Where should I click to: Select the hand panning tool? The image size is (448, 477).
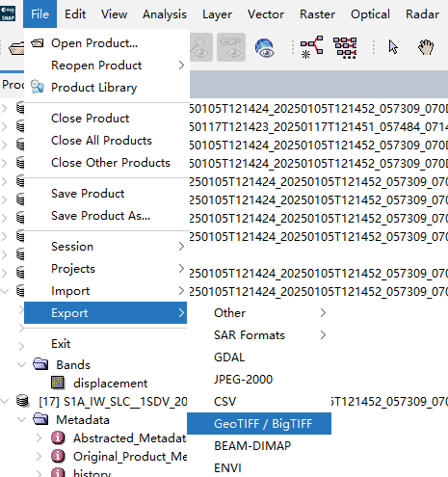pyautogui.click(x=426, y=47)
